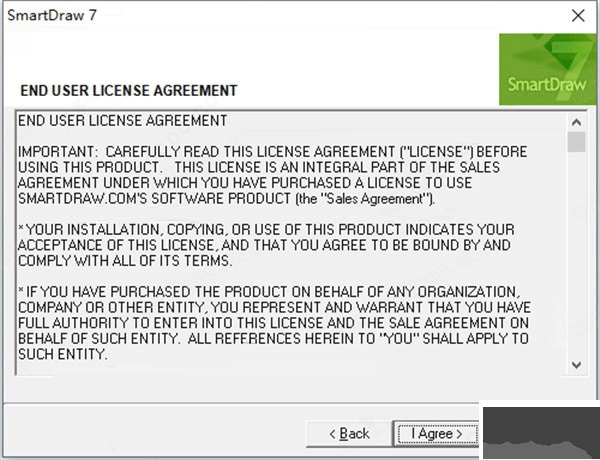Click the first line inside license text box
The image size is (600, 460).
124,120
